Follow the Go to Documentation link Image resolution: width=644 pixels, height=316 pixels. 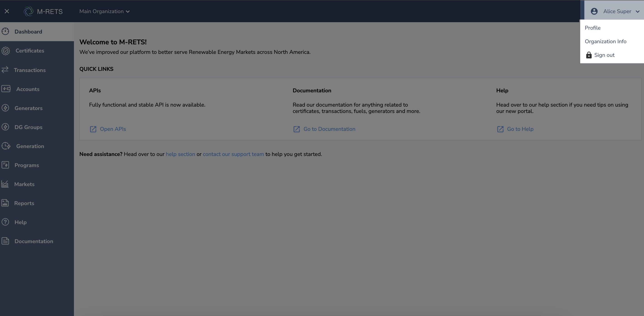click(x=329, y=129)
